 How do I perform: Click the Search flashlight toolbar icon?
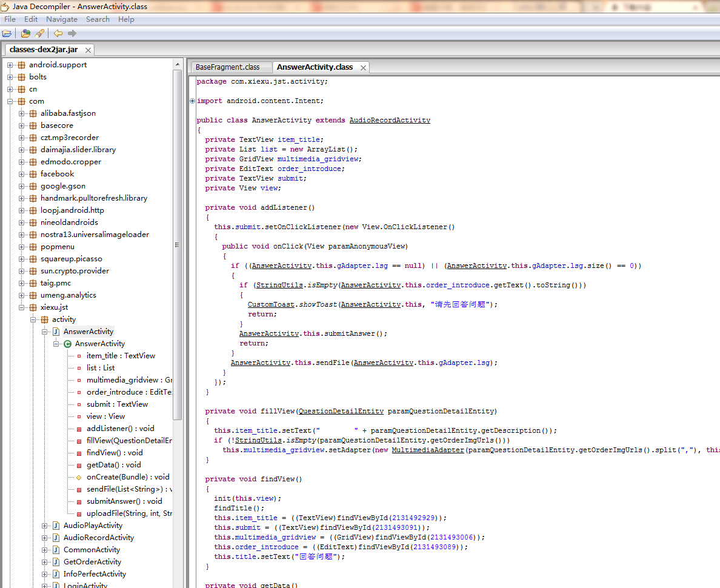(39, 33)
